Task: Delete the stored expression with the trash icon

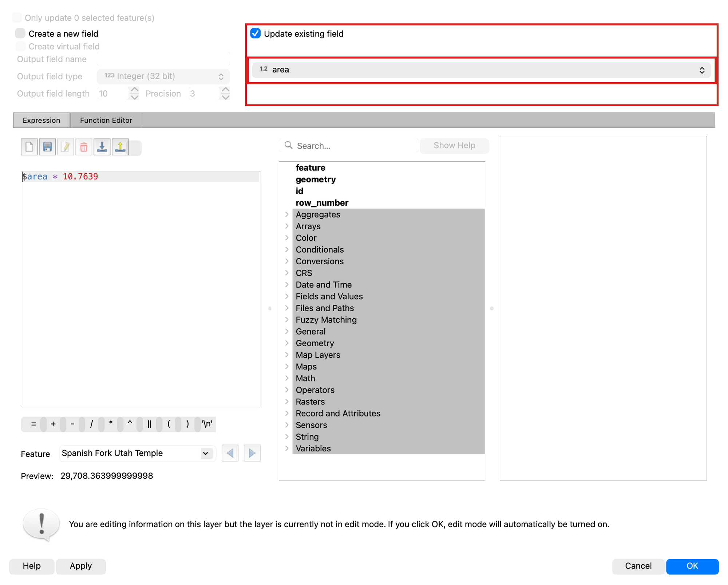Action: (x=84, y=147)
